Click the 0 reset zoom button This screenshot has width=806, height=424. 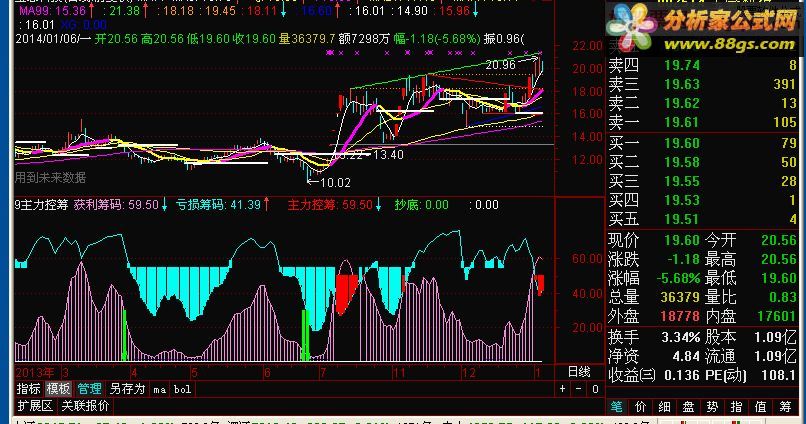(595, 389)
